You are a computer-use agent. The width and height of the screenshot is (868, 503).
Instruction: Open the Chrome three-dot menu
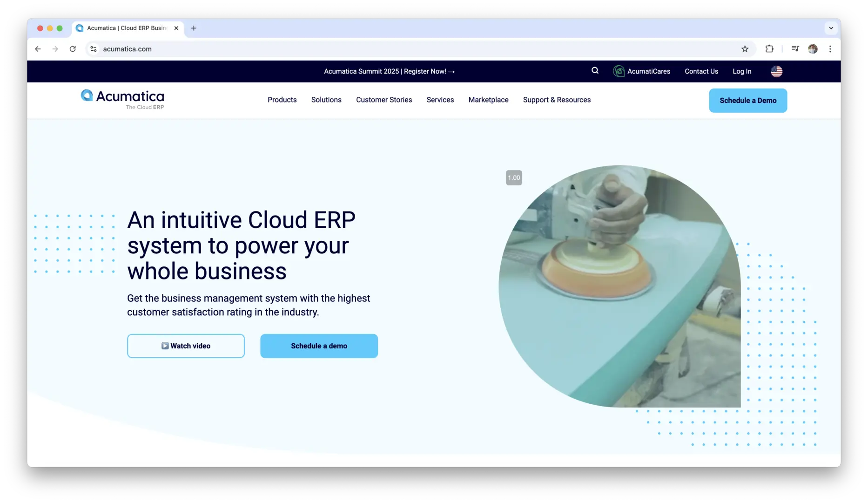pyautogui.click(x=830, y=49)
